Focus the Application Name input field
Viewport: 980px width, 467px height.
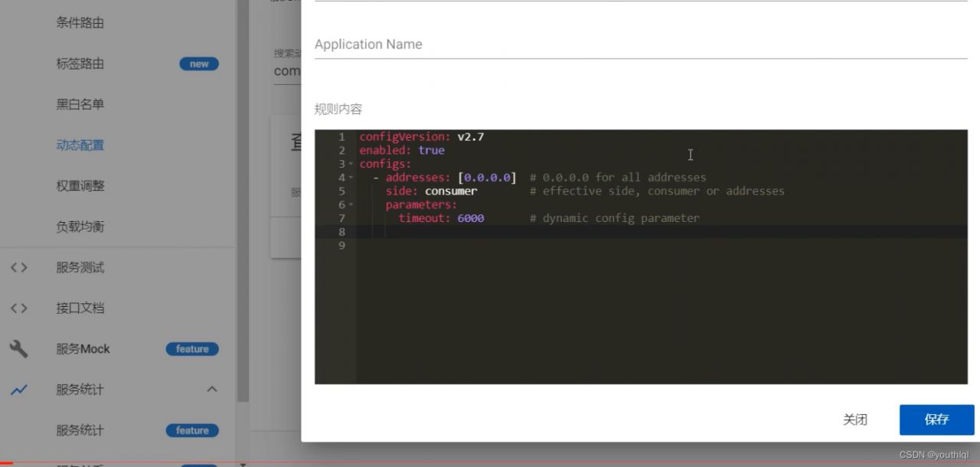(x=641, y=44)
